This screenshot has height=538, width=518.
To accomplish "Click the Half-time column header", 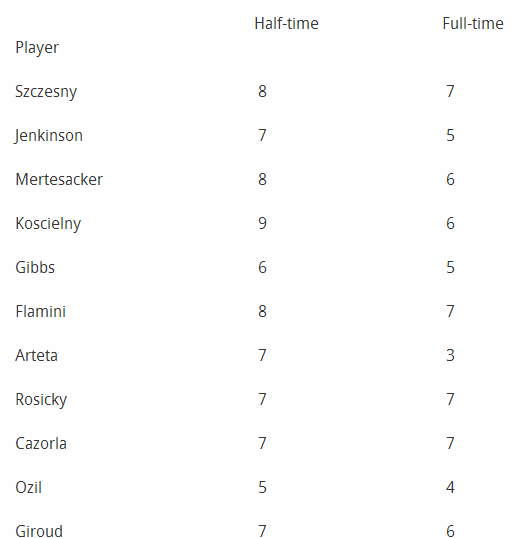I will pyautogui.click(x=286, y=24).
